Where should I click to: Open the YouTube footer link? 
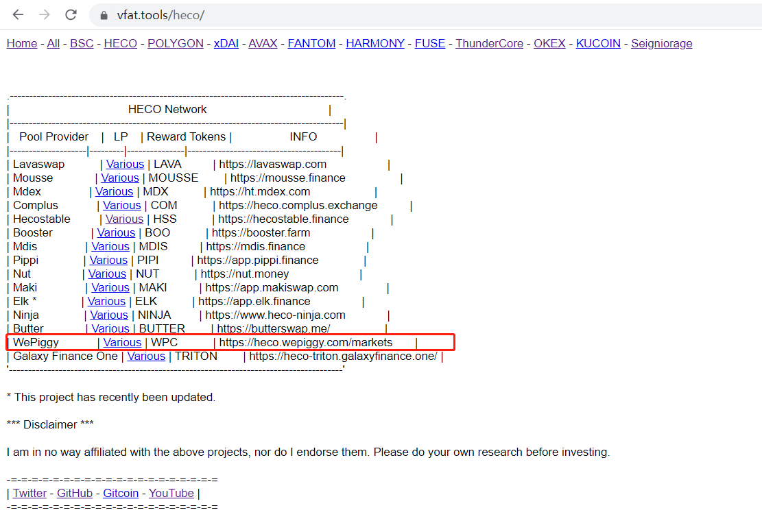point(171,493)
